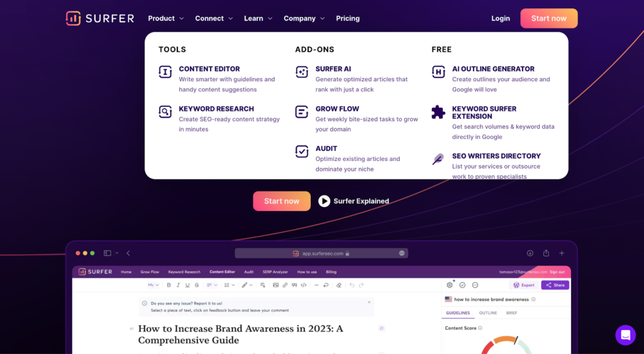Screen dimensions: 644x354
Task: Click the Login link
Action: click(501, 18)
